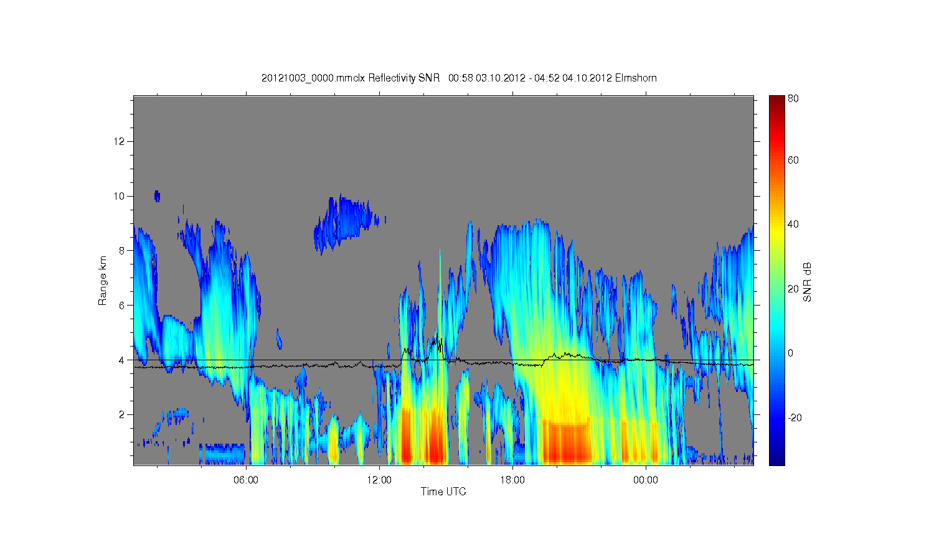This screenshot has height=560, width=934.
Task: Click the colorbar value 0
Action: click(x=791, y=353)
